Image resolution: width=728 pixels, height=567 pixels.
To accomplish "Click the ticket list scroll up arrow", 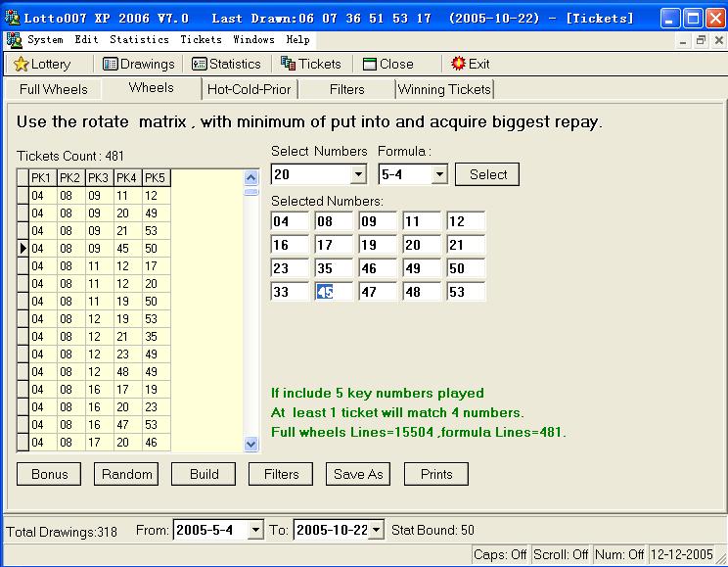I will pyautogui.click(x=251, y=177).
